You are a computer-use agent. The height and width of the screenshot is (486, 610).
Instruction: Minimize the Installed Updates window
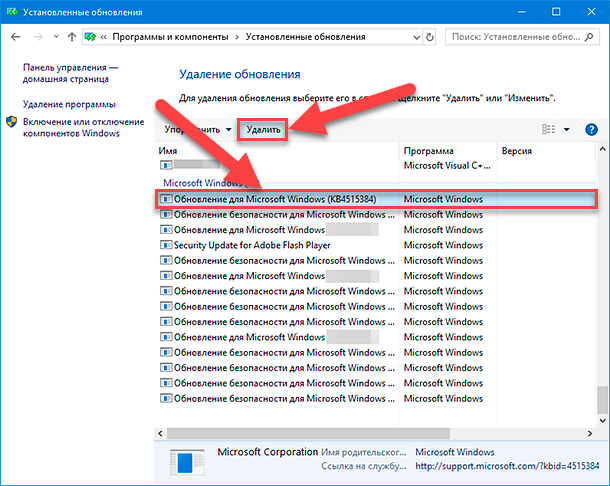522,12
